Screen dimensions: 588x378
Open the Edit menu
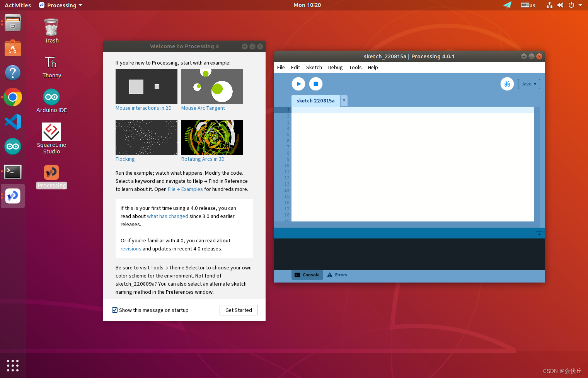pyautogui.click(x=295, y=67)
